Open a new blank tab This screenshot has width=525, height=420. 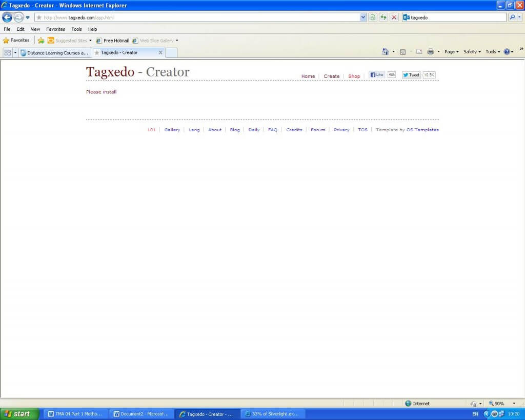171,53
